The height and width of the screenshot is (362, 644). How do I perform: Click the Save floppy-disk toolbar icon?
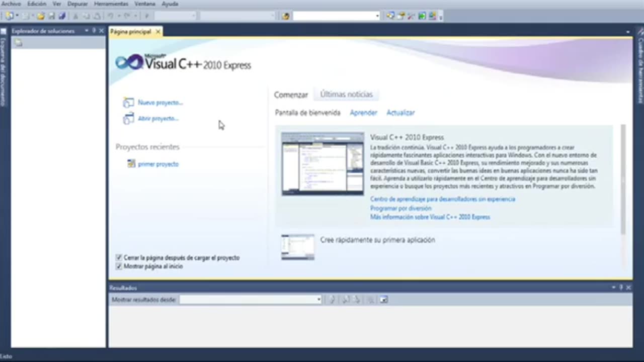51,16
